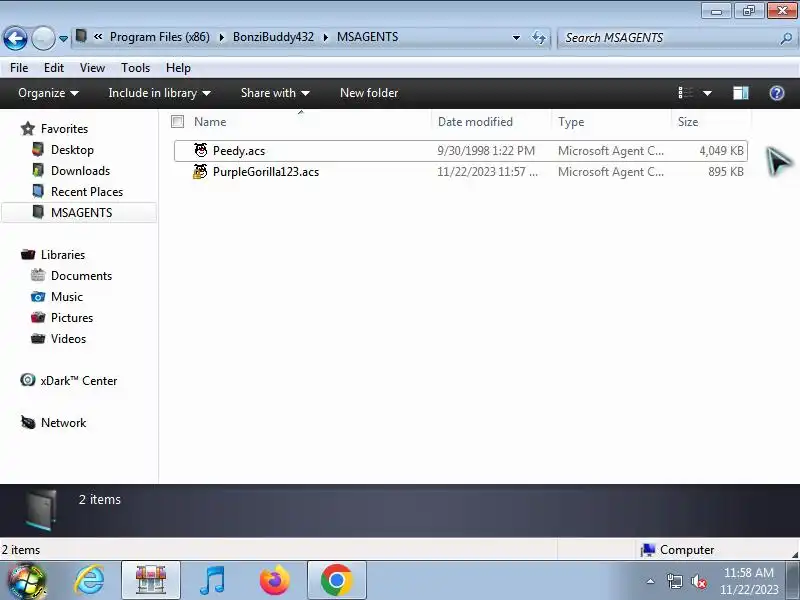
Task: Open the arrow after BonziBuddy432 breadcrumb
Action: click(326, 37)
